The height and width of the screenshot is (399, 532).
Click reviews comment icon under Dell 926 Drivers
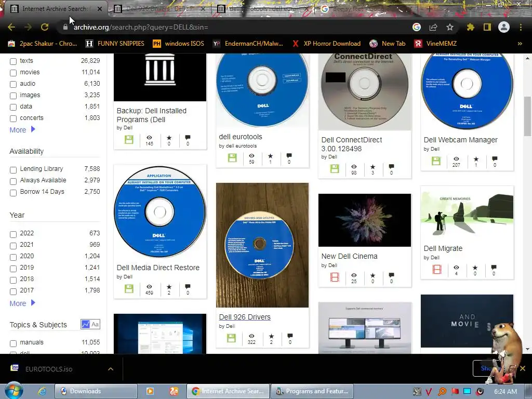point(290,336)
